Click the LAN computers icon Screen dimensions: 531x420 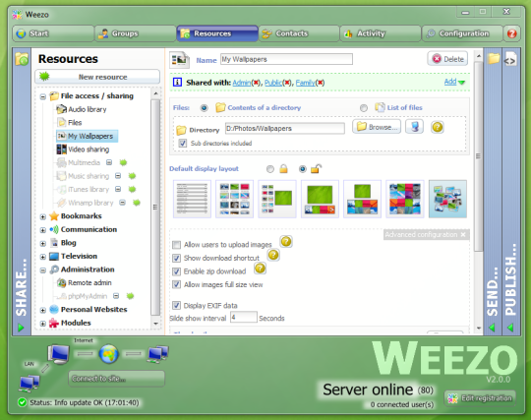pos(29,383)
